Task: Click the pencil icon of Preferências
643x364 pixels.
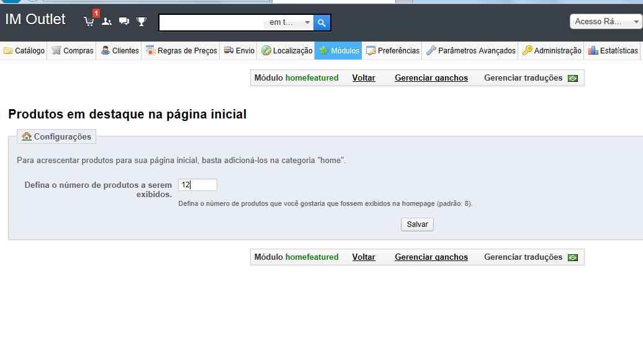Action: coord(371,50)
